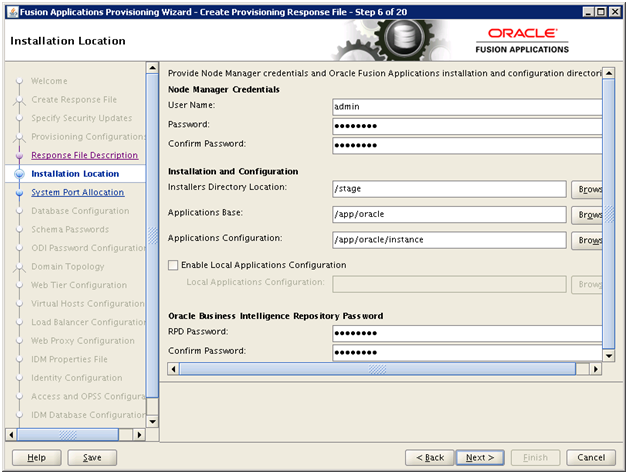Click the Back button
Screen dimensions: 628x474
pos(430,458)
